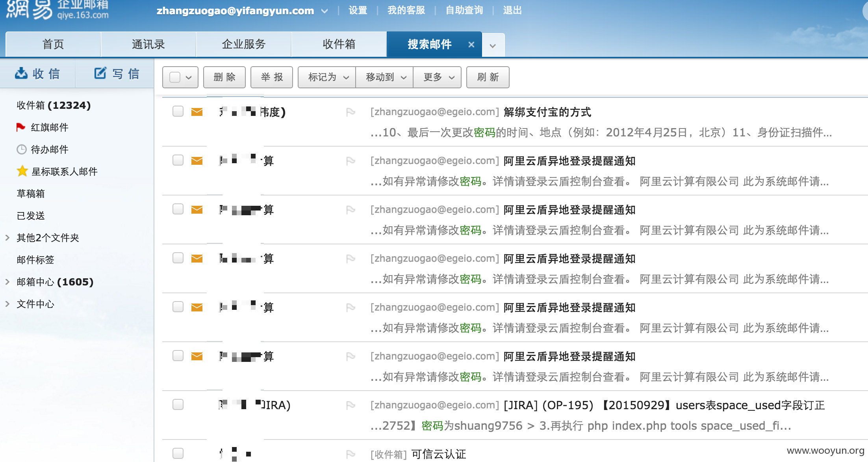Close the 搜索邮件 tab with X

[471, 45]
